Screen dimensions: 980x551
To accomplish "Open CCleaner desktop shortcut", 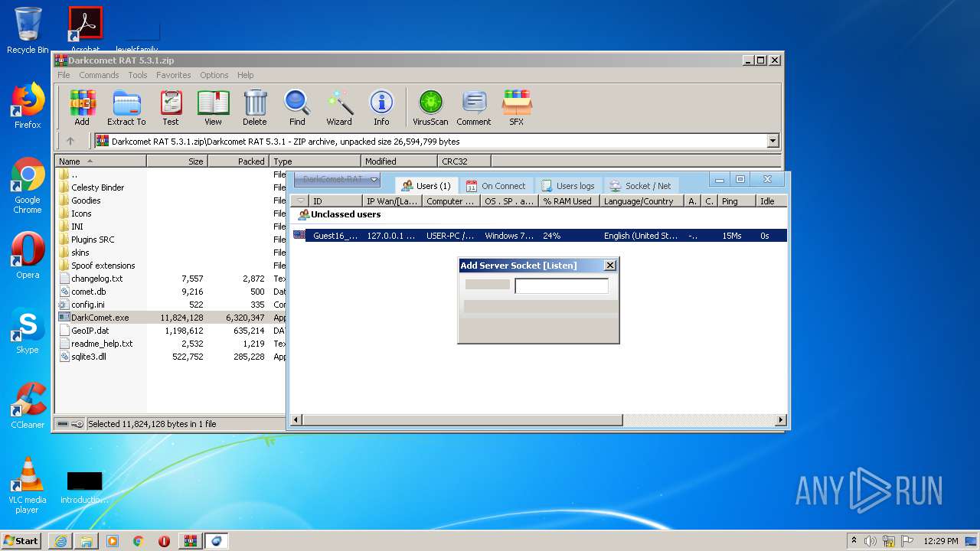I will (28, 406).
